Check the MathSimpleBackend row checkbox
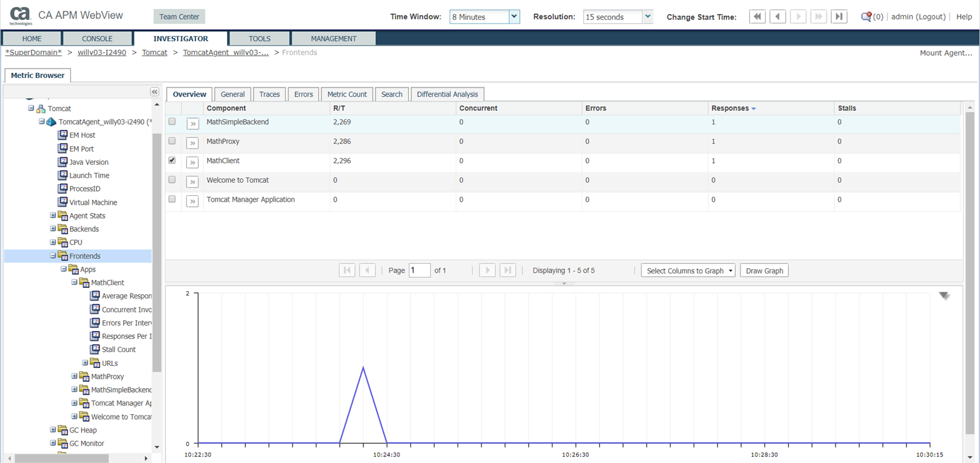 pyautogui.click(x=172, y=122)
